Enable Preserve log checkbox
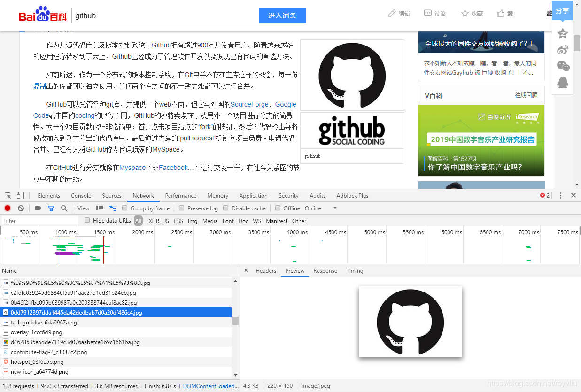581x392 pixels. click(182, 208)
